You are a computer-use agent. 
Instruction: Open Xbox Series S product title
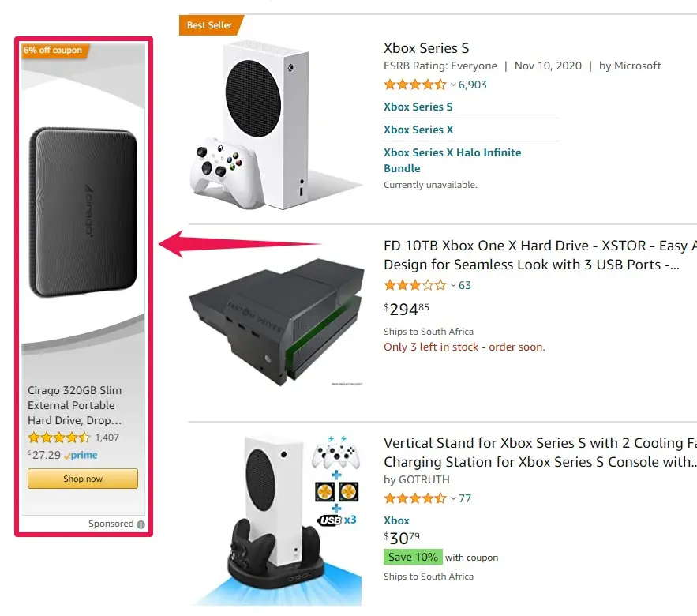tap(426, 48)
